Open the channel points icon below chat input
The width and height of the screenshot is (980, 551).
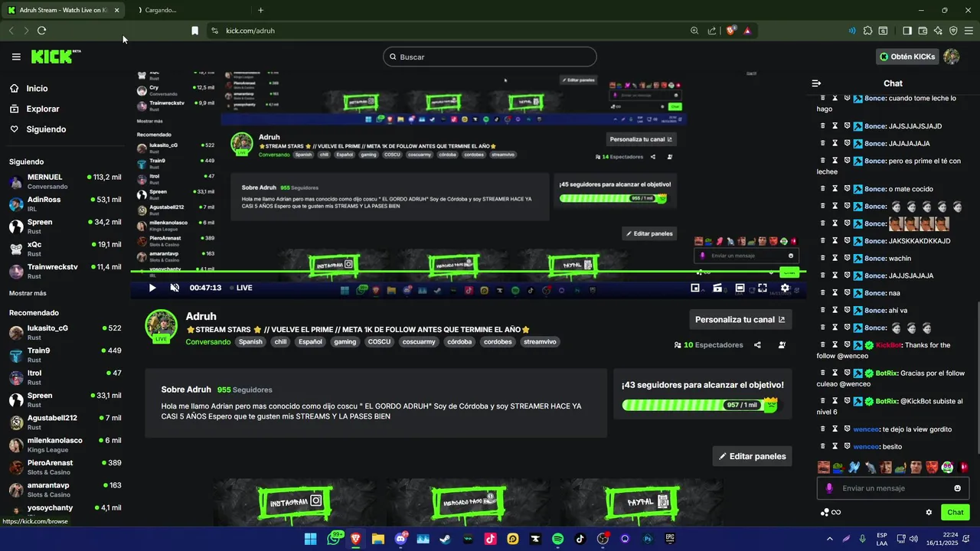click(x=825, y=513)
